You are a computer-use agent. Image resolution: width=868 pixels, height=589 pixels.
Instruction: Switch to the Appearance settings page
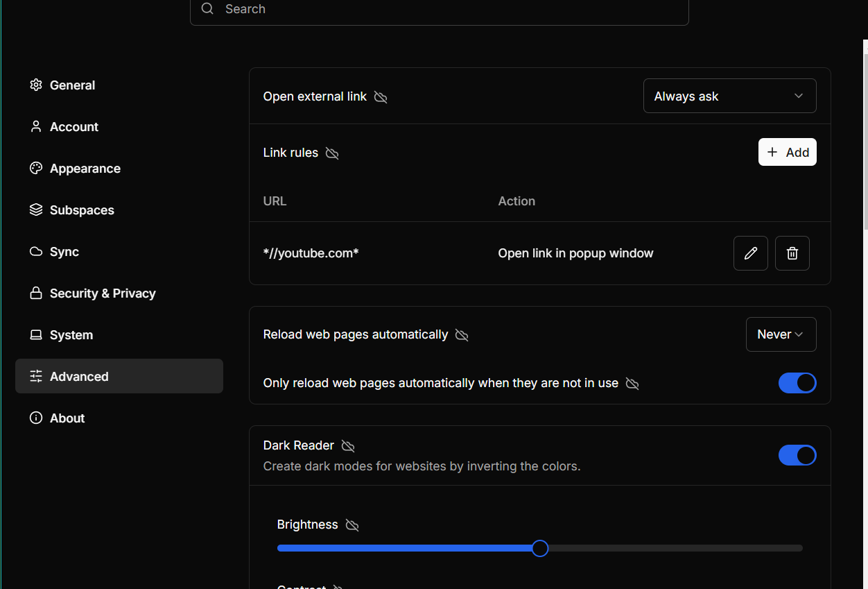85,169
